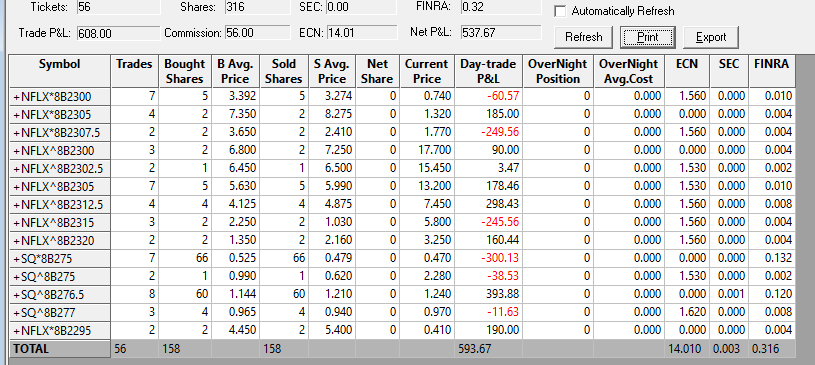
Task: Select the +NFLX^8B2320 symbol row
Action: coord(60,240)
